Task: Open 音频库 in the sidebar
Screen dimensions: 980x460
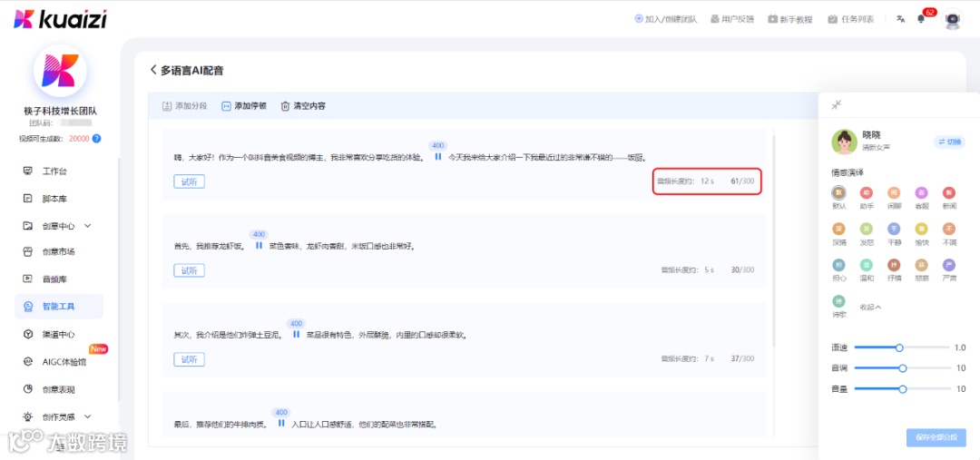Action: tap(54, 279)
